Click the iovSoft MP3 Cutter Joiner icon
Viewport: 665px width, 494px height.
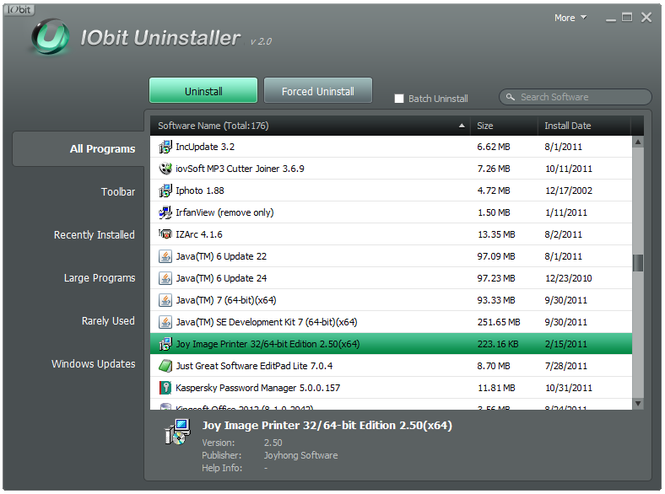click(165, 169)
